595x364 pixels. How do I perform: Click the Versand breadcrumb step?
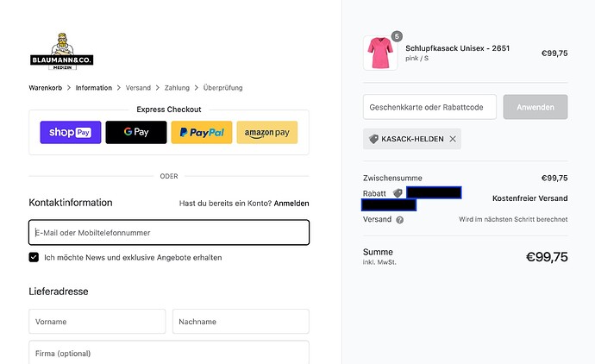138,88
